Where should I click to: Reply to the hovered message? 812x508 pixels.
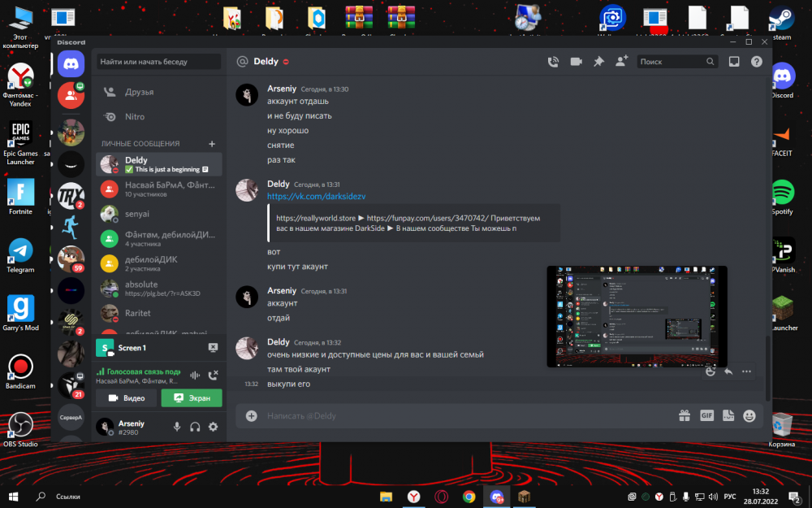pos(728,371)
